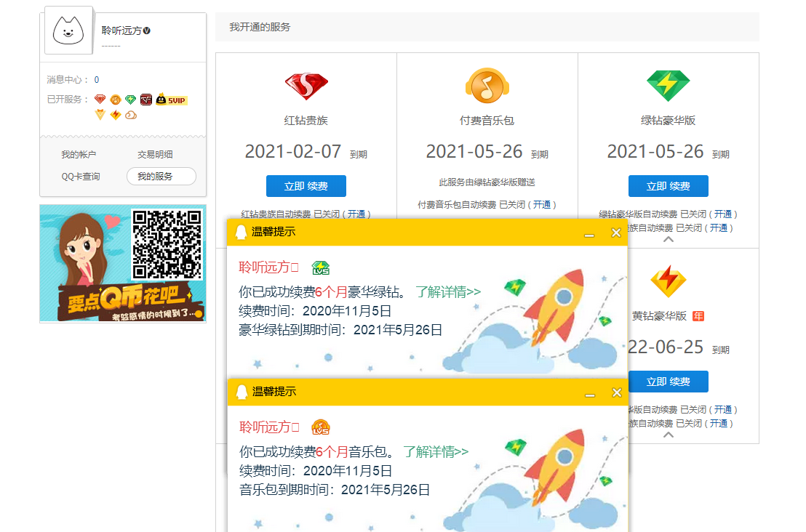This screenshot has height=532, width=806.
Task: Click 开通 for 付费音乐包自动续费
Action: pos(542,204)
